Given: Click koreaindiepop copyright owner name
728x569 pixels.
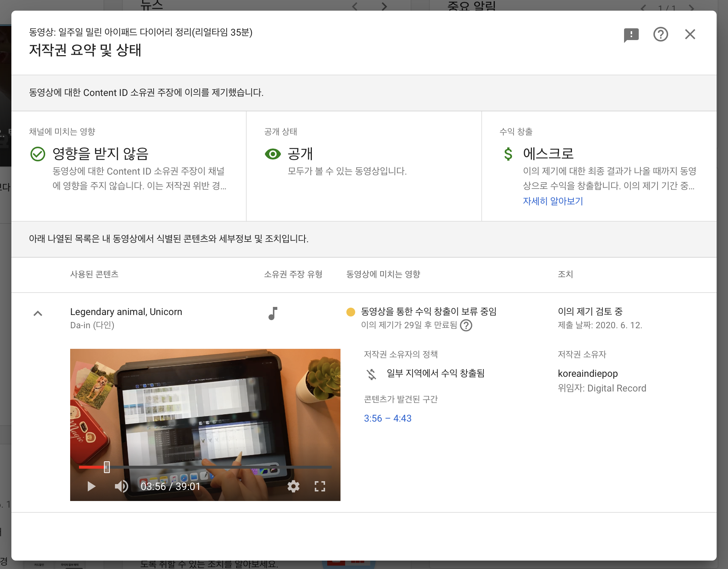Looking at the screenshot, I should (x=588, y=373).
